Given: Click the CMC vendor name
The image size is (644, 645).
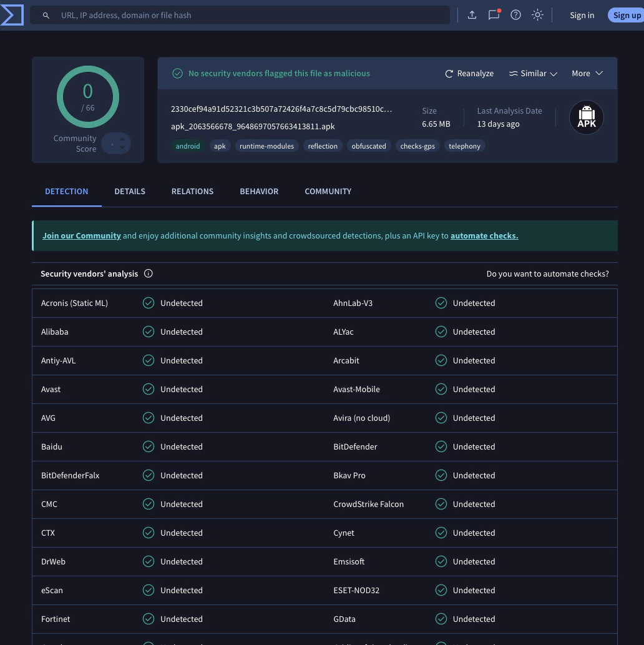Looking at the screenshot, I should click(x=49, y=504).
